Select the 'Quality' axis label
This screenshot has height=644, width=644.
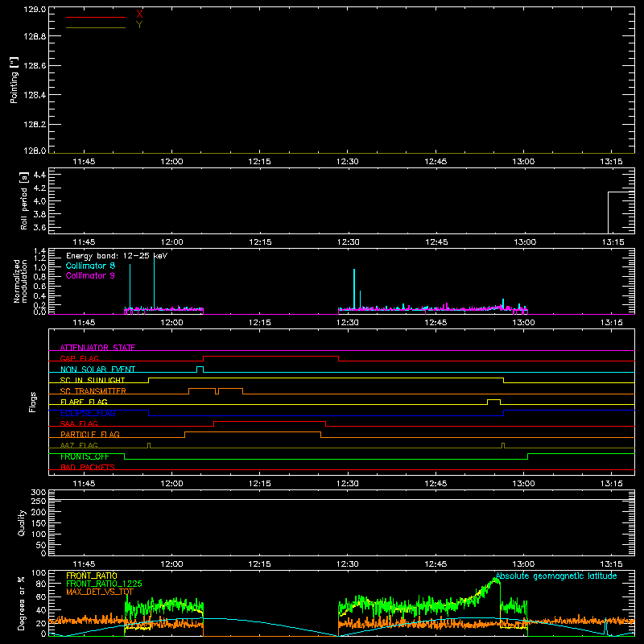pyautogui.click(x=22, y=522)
